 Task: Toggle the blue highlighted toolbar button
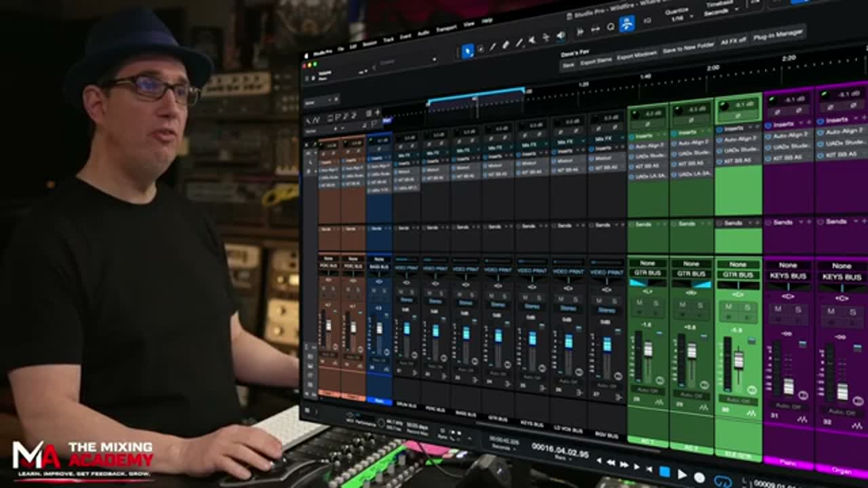pos(627,24)
